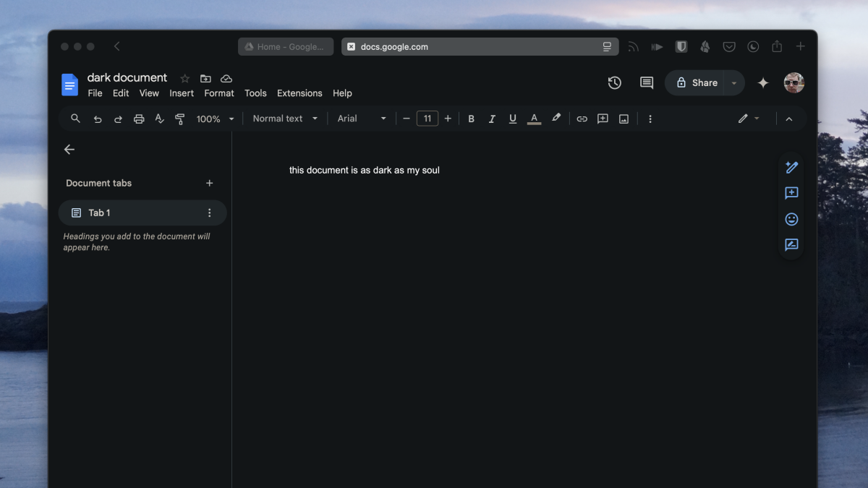Add emoji reaction from side panel

(x=791, y=219)
